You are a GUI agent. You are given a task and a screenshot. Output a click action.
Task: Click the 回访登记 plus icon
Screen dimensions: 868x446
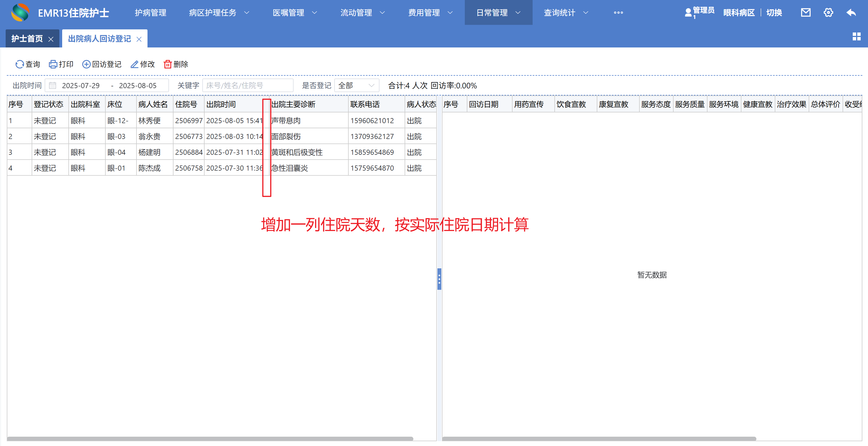[86, 64]
